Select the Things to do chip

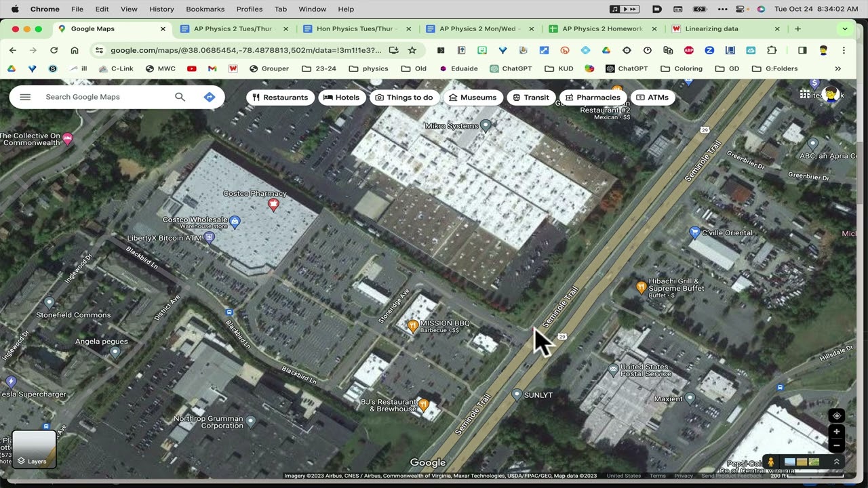tap(404, 98)
